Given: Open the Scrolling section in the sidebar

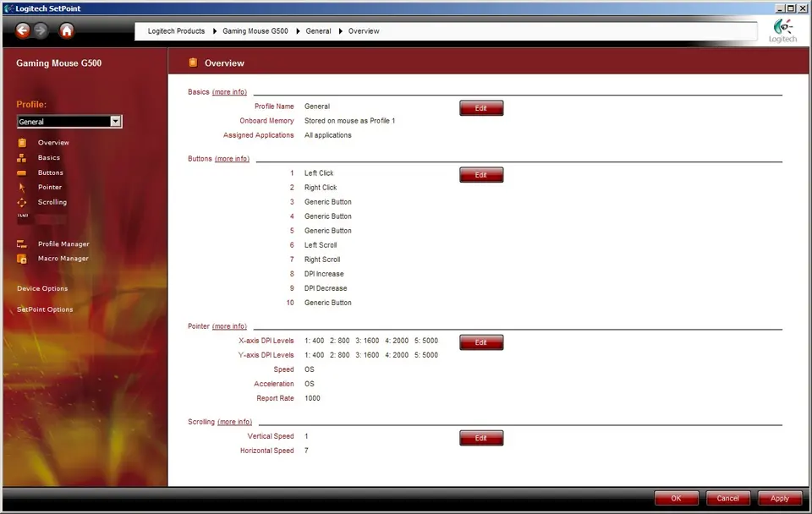Looking at the screenshot, I should (x=52, y=202).
